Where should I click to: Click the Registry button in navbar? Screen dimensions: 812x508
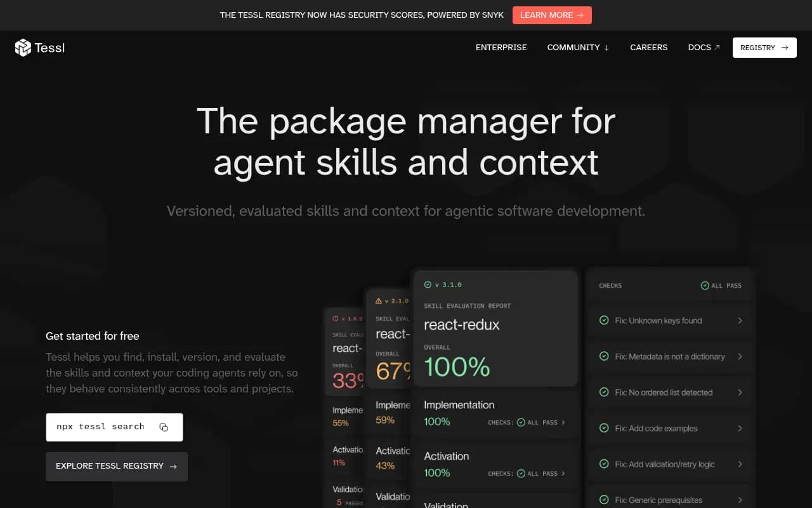click(x=764, y=48)
